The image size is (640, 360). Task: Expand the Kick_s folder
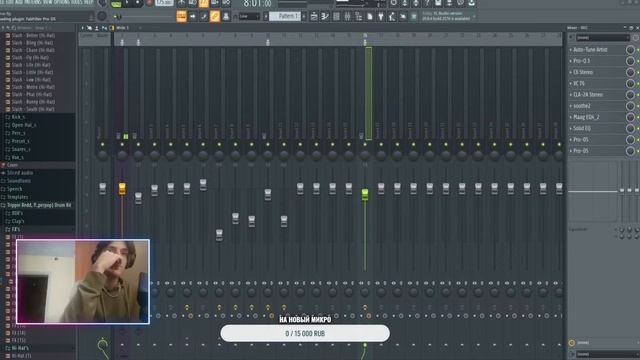click(x=18, y=117)
